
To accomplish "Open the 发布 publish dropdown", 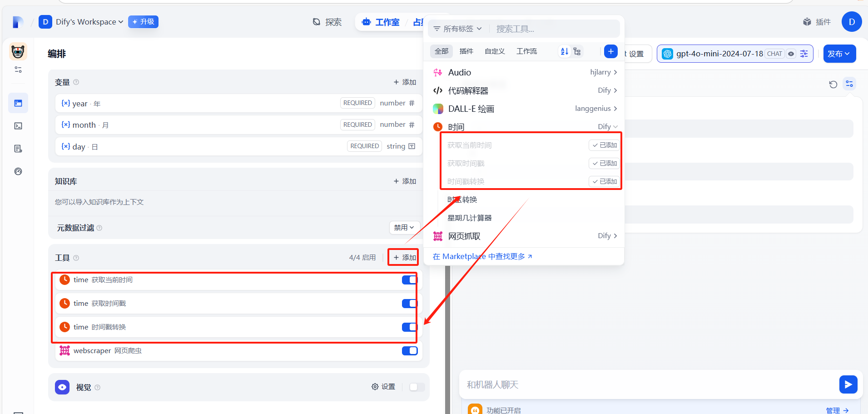I will click(x=839, y=54).
